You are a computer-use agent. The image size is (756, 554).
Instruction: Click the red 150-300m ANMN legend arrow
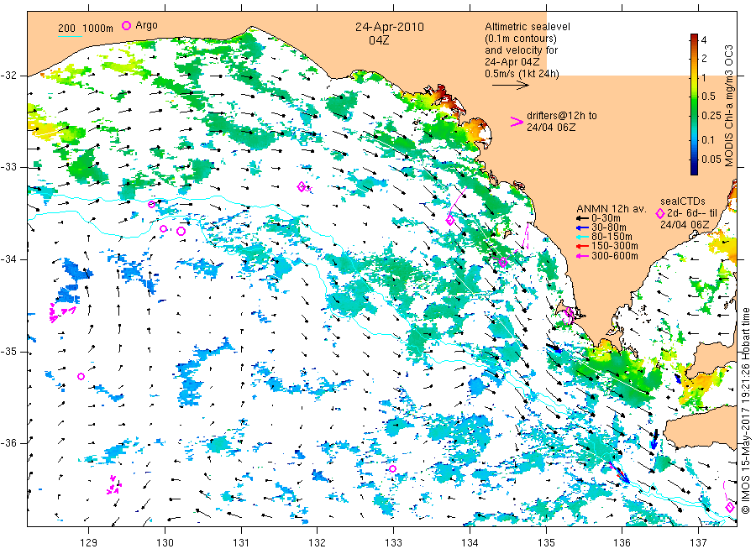pos(583,247)
